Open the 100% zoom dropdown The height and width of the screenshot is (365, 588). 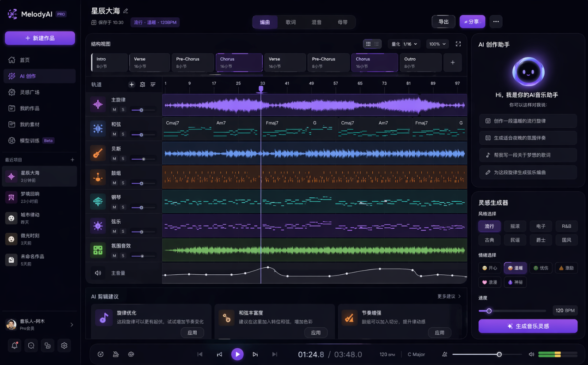pyautogui.click(x=437, y=44)
